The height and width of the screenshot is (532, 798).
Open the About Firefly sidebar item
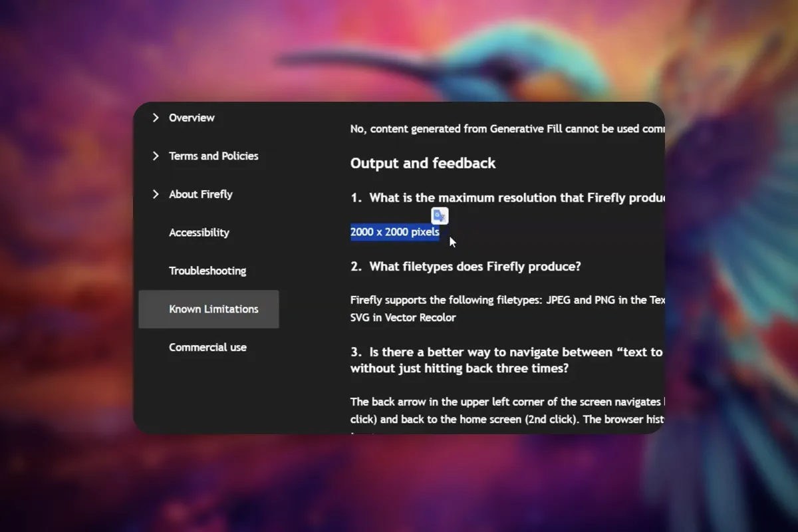(x=201, y=194)
